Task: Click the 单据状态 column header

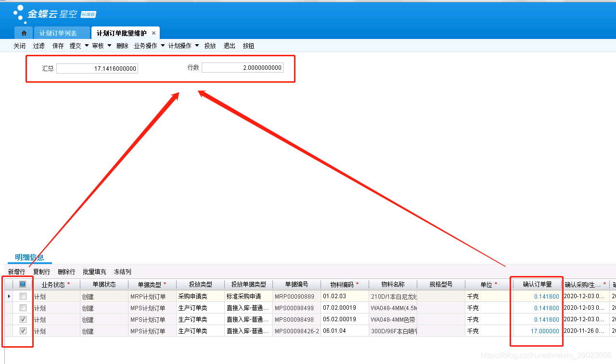Action: coord(104,285)
